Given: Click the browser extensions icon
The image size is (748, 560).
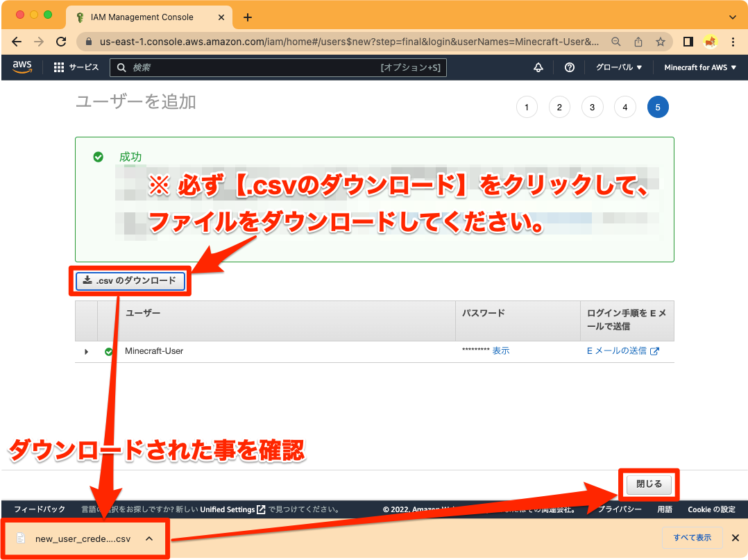Looking at the screenshot, I should tap(710, 42).
